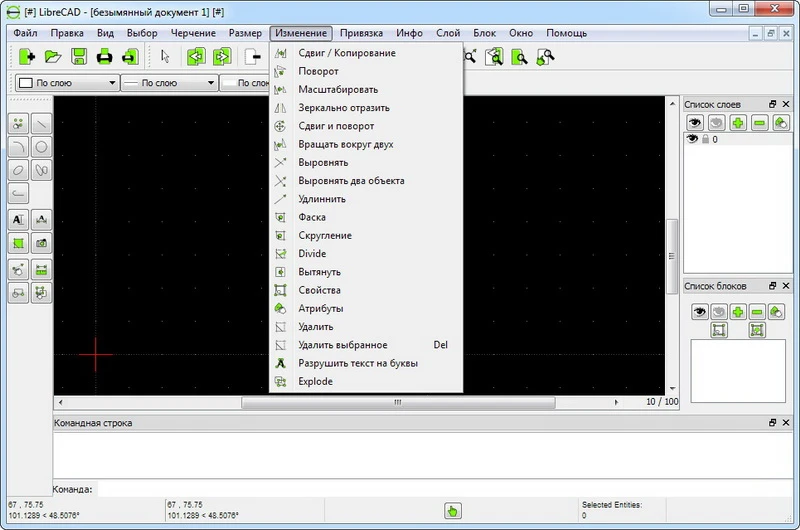The height and width of the screenshot is (530, 800).
Task: Click the Print icon in toolbar
Action: click(x=103, y=57)
